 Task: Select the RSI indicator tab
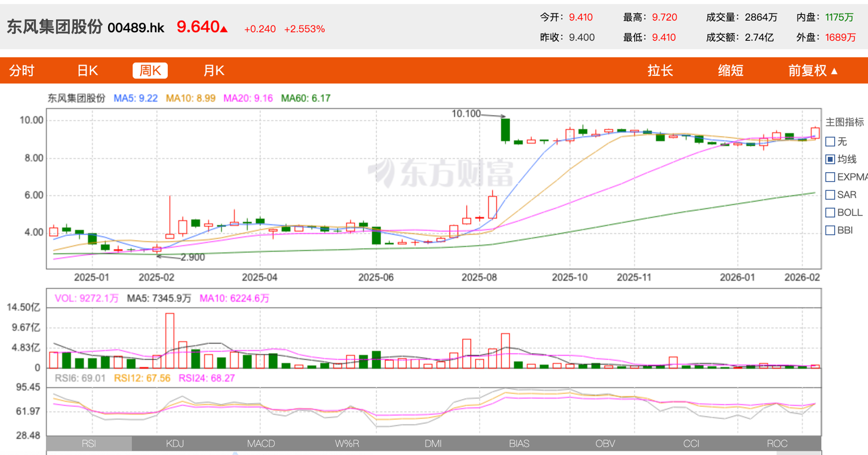(89, 443)
